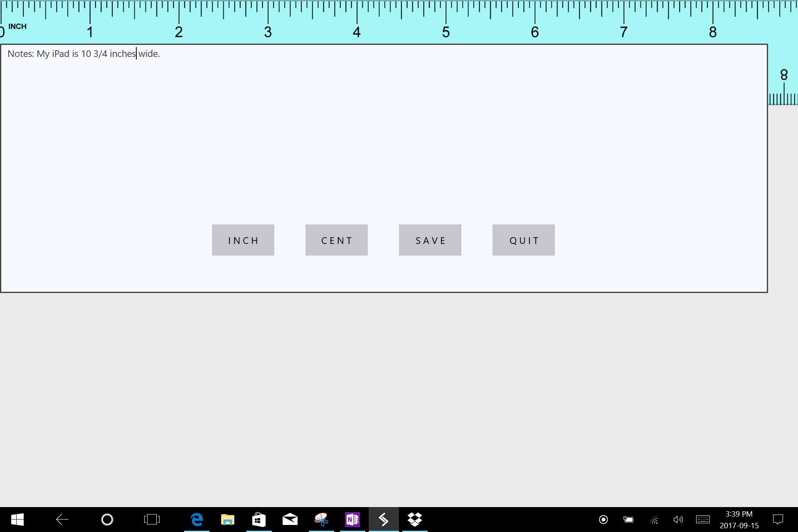Screen dimensions: 798x532
Task: Open Task View on the taskbar
Action: click(152, 520)
